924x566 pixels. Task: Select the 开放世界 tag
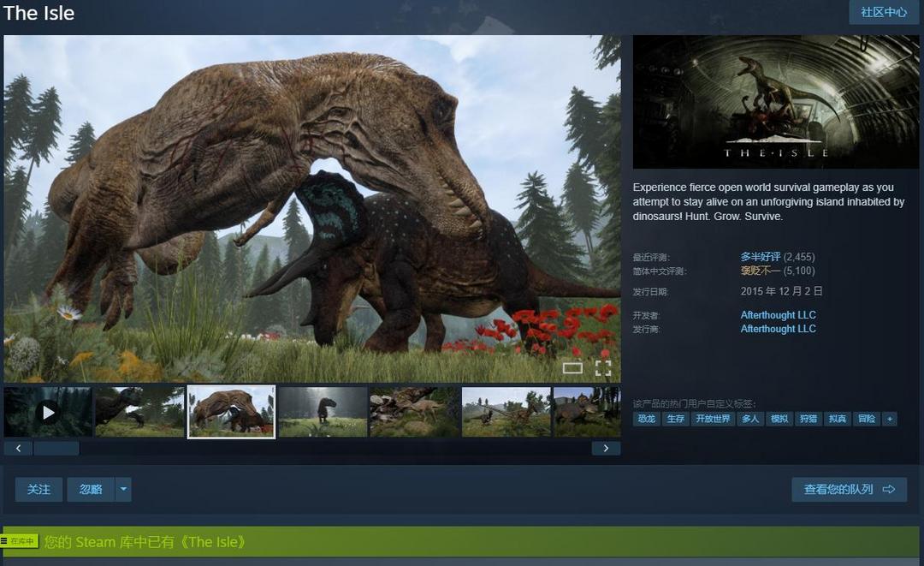click(713, 419)
